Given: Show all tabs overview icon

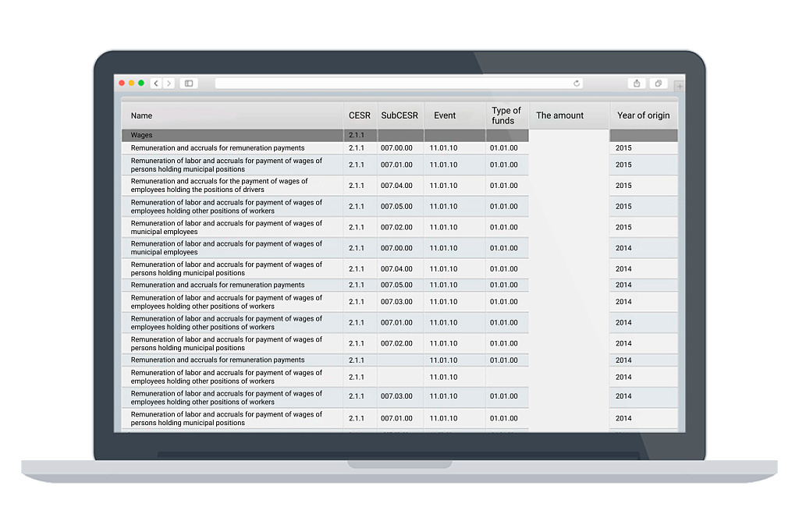Looking at the screenshot, I should (658, 83).
